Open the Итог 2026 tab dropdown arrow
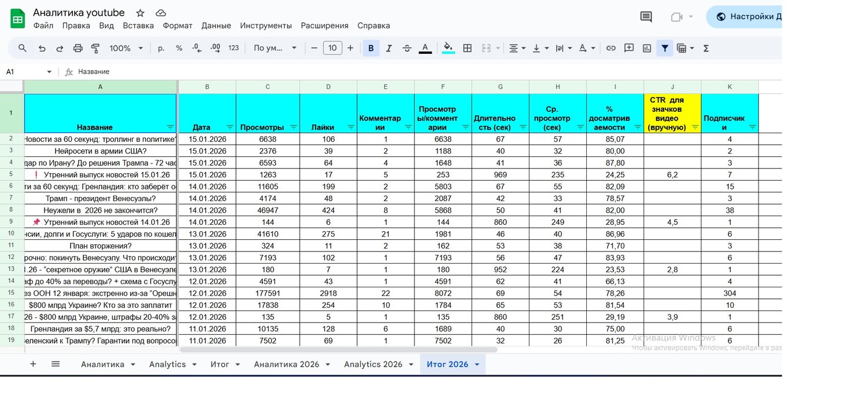 (477, 364)
